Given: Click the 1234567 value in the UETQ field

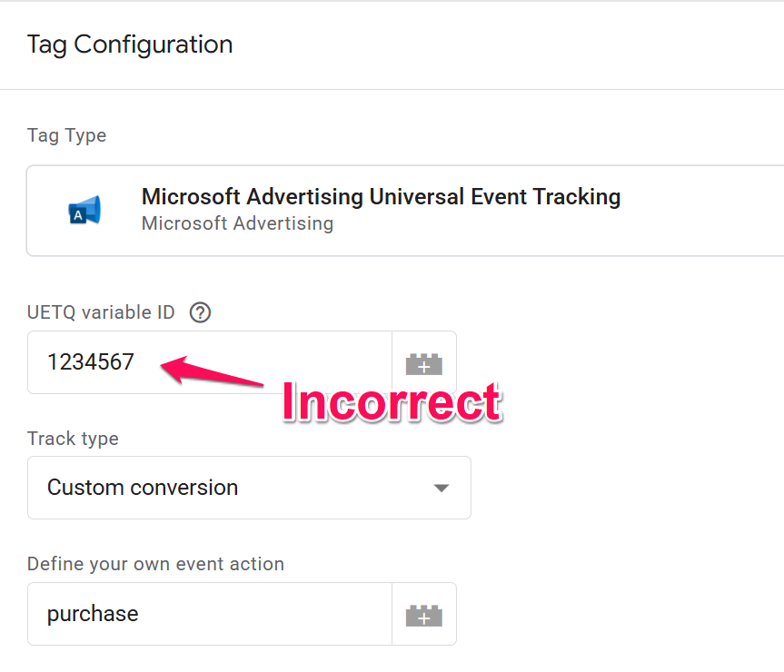Looking at the screenshot, I should [91, 362].
